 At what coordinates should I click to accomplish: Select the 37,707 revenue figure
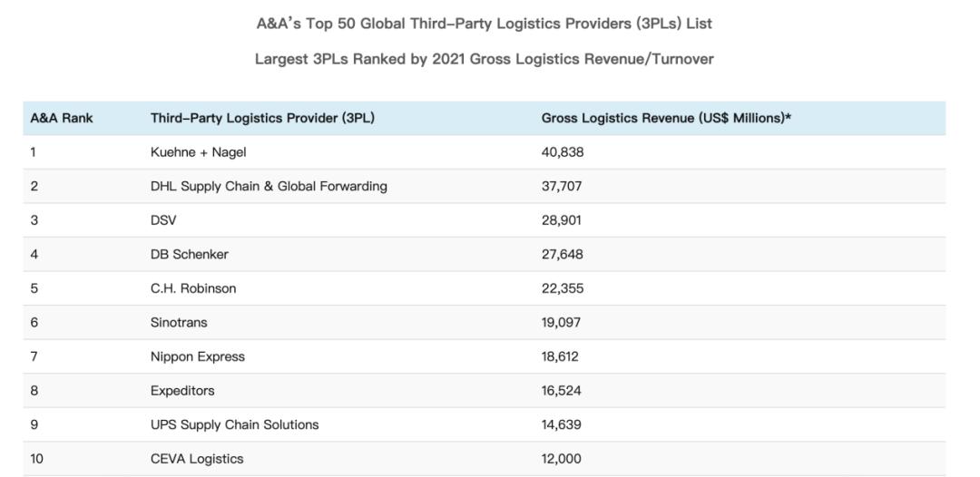click(x=562, y=186)
